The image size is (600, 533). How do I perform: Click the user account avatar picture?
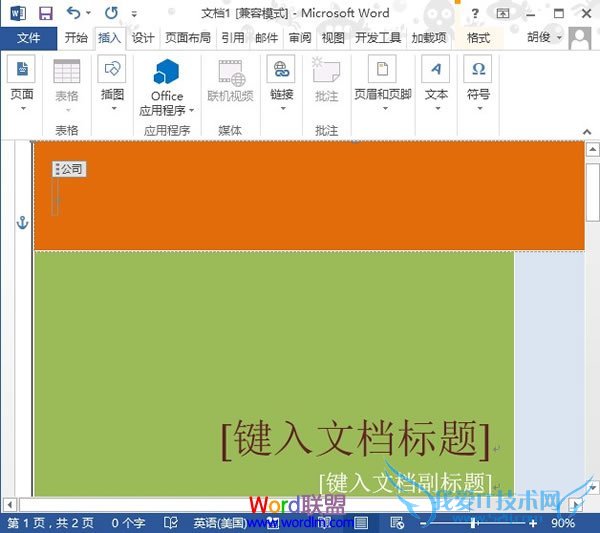[580, 38]
